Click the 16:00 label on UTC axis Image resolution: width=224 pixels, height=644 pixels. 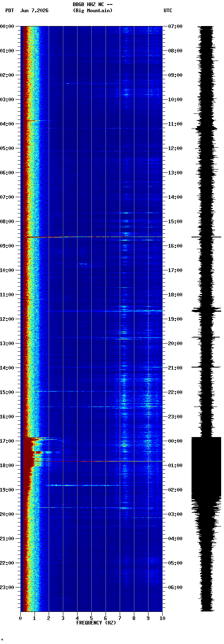point(175,246)
